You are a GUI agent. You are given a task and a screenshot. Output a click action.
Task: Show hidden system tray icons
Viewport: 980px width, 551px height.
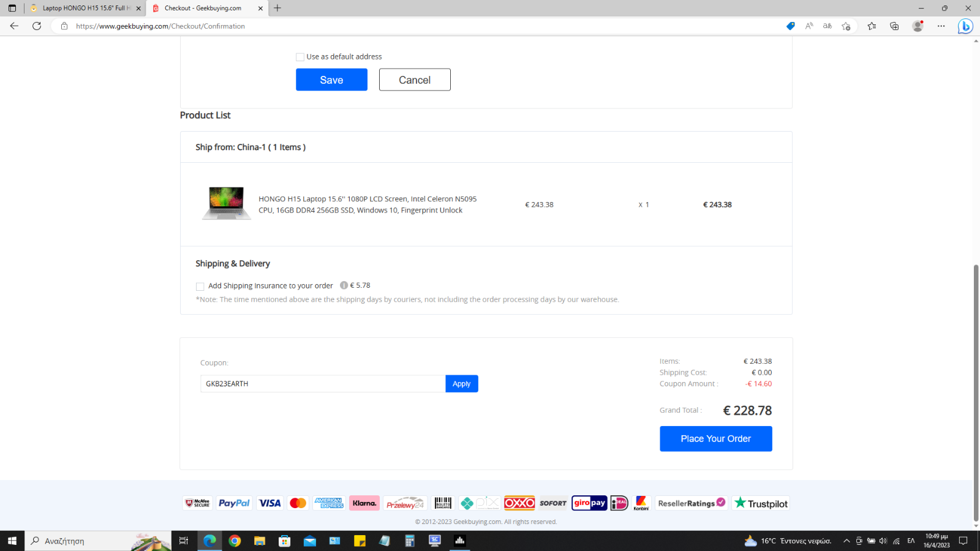(x=846, y=541)
